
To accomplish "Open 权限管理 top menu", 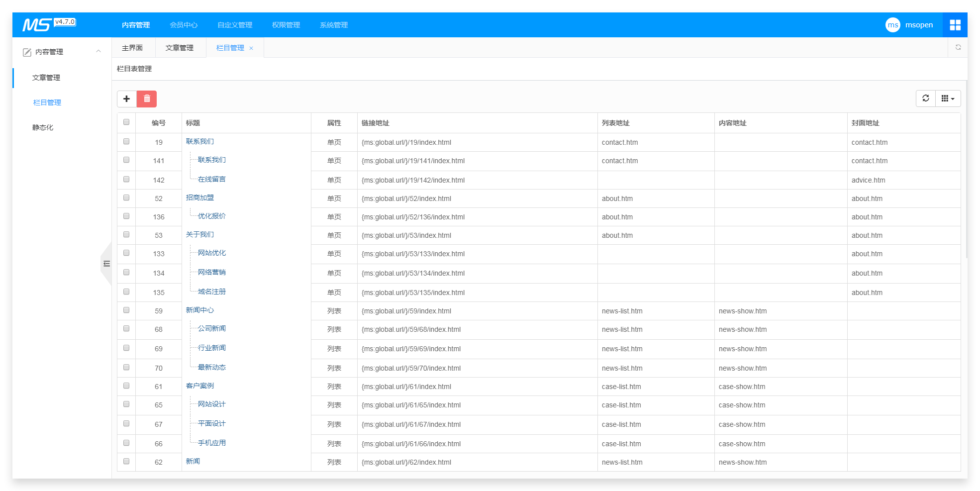I will tap(286, 25).
